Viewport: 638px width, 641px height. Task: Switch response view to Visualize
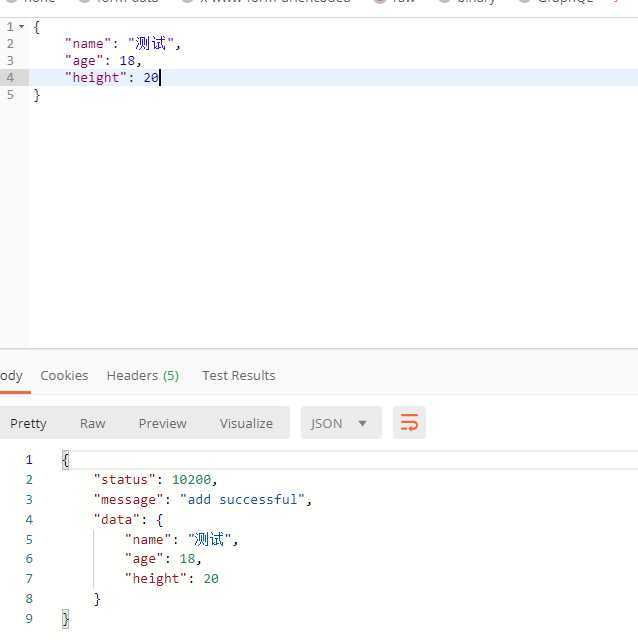click(x=246, y=423)
